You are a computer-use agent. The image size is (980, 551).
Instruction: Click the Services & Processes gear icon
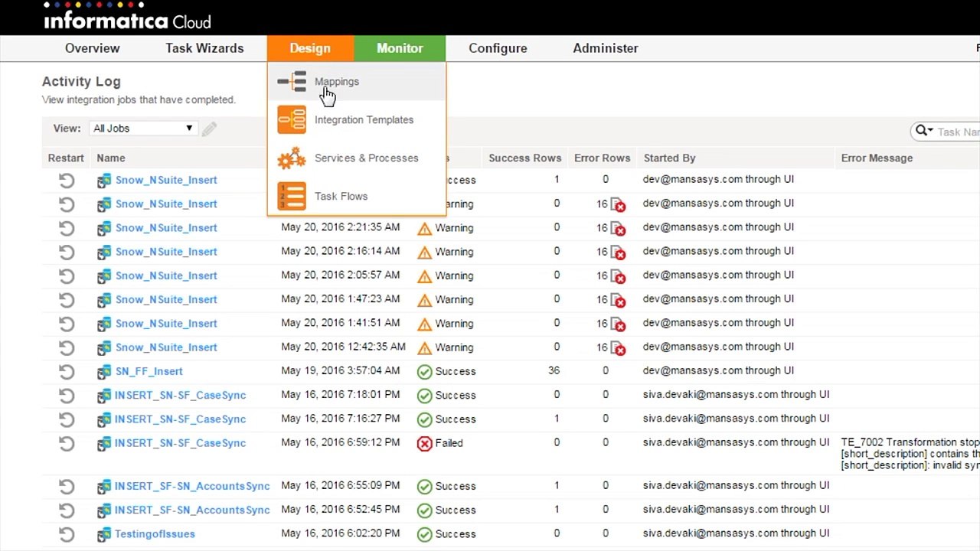tap(292, 158)
